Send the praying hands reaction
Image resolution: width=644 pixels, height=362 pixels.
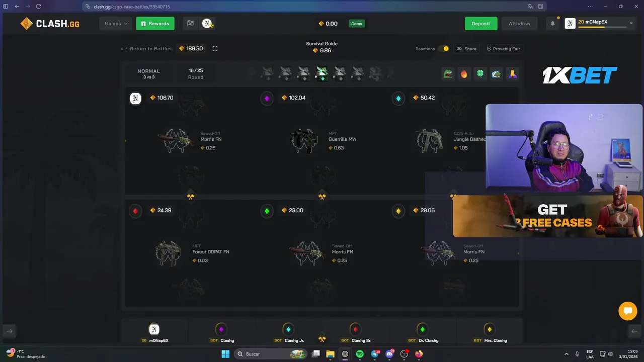point(512,74)
